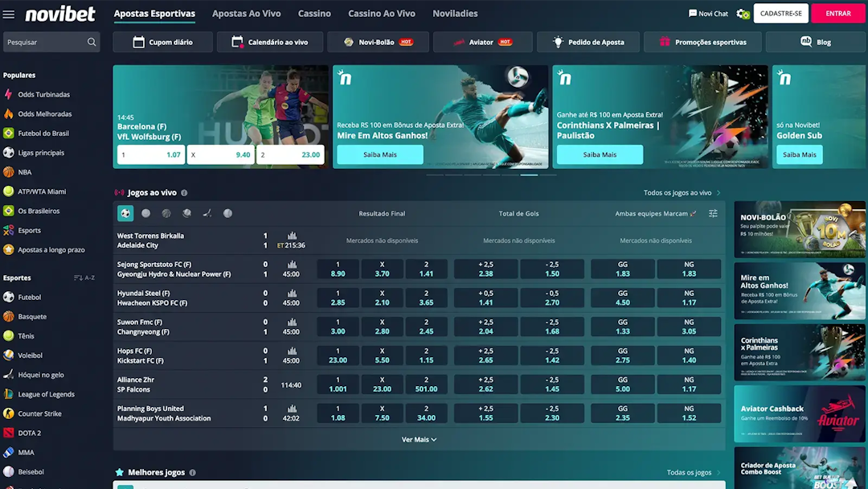Switch to the Apostas Esportivas tab
Screen dimensions: 868x489
click(154, 14)
